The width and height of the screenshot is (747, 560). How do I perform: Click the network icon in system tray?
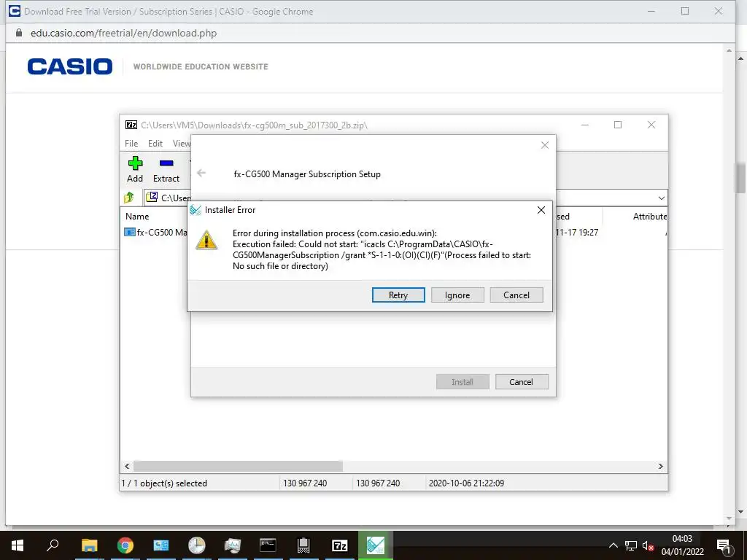631,545
